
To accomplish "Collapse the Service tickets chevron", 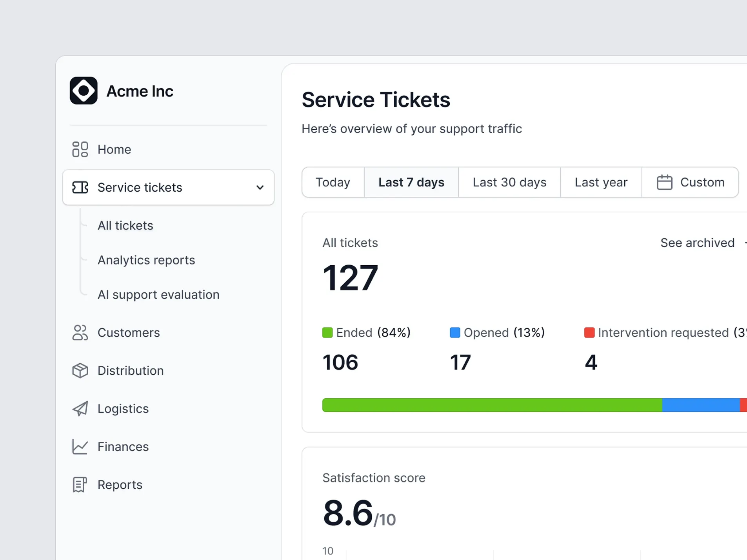I will pyautogui.click(x=260, y=187).
